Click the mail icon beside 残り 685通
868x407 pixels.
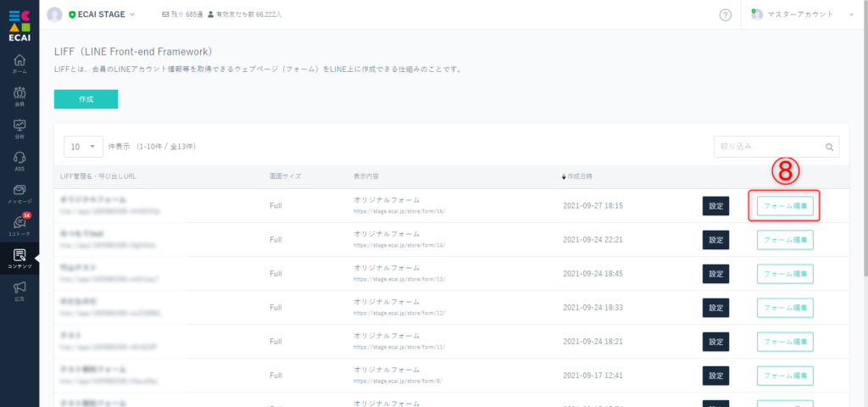tap(165, 15)
